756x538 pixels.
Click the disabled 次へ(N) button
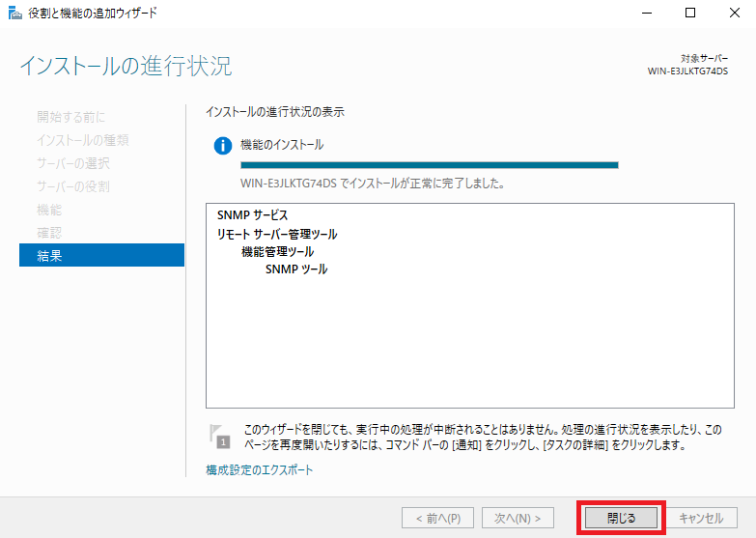518,518
